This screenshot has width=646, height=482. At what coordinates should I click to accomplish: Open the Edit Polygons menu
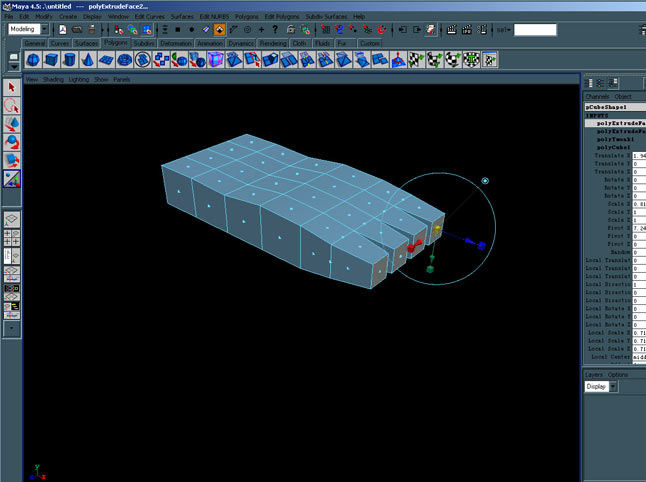282,16
